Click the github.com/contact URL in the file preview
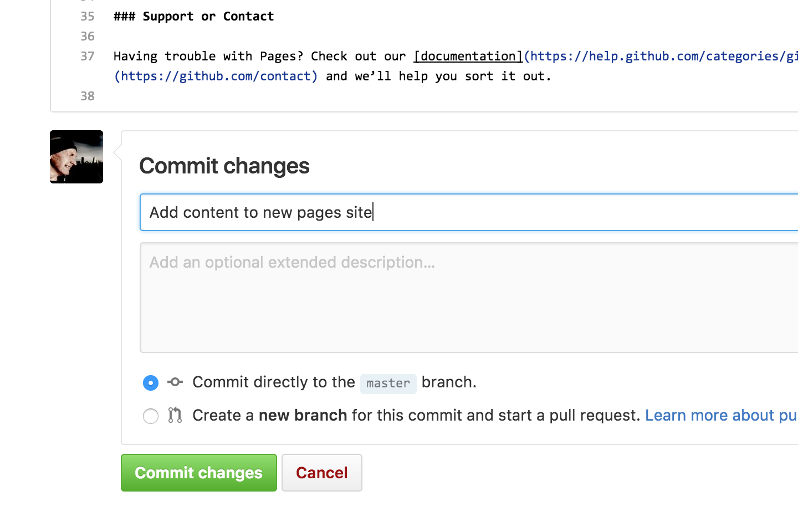Viewport: 798px width, 532px height. 216,76
